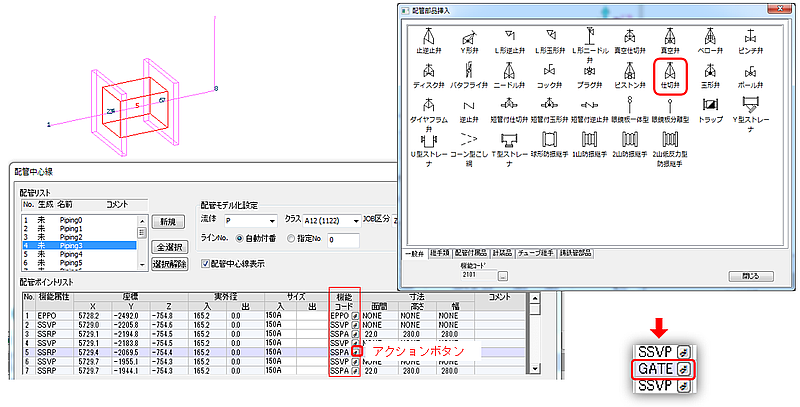Screen dimensions: 800x407
Task: Select Piping0 in the piping list
Action: tap(79, 220)
